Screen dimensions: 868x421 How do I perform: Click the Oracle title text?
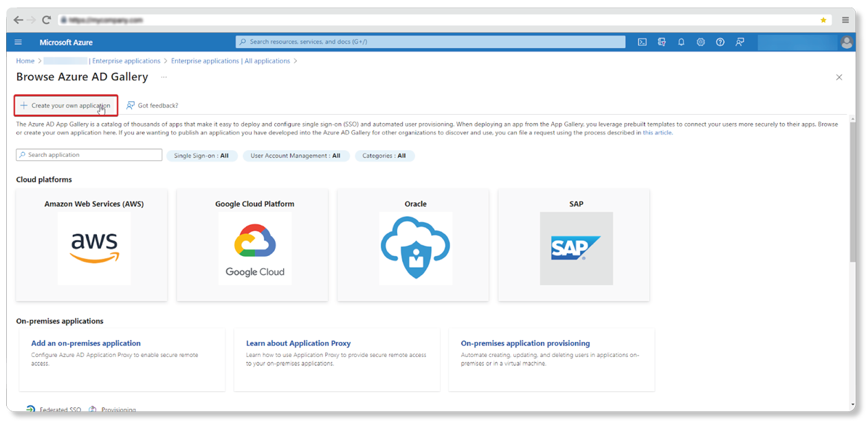point(416,204)
